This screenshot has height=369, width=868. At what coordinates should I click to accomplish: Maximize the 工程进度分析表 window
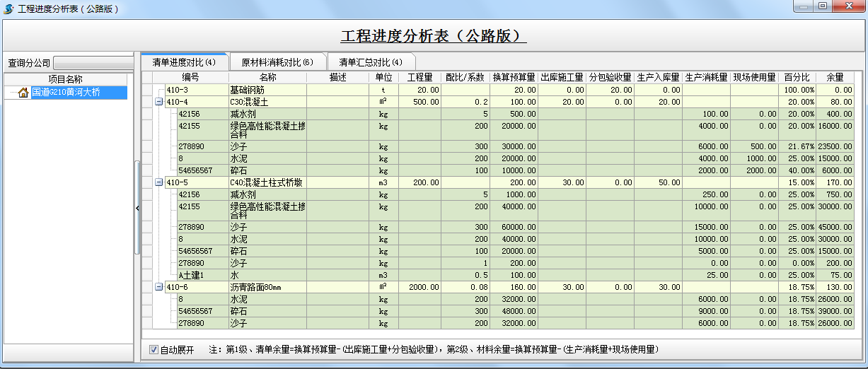pos(822,6)
